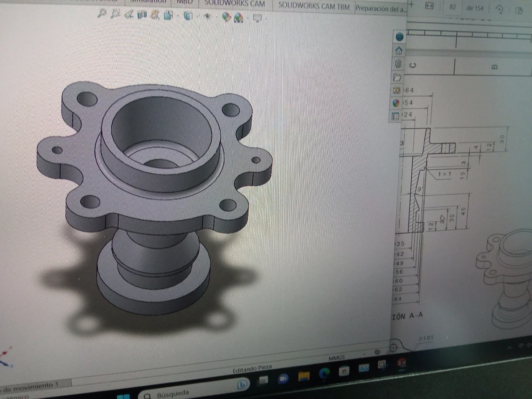Click the page number field showing 82
532x399 pixels.
(x=453, y=7)
